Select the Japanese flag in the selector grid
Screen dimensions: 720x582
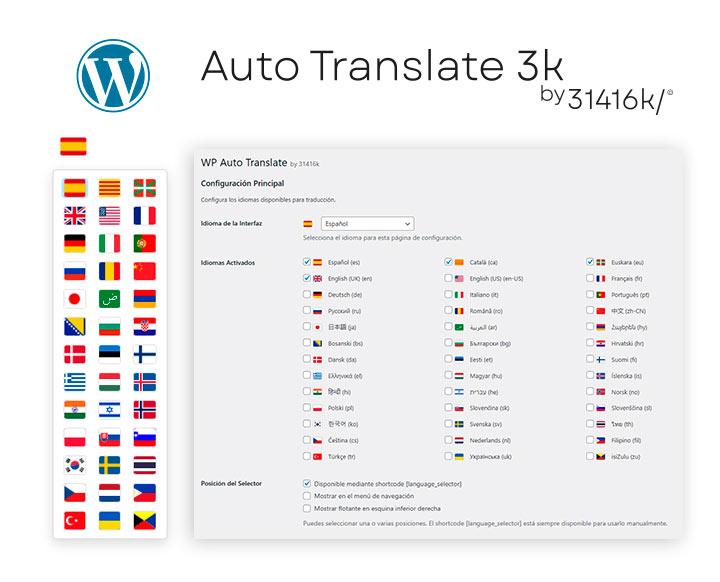coord(75,298)
